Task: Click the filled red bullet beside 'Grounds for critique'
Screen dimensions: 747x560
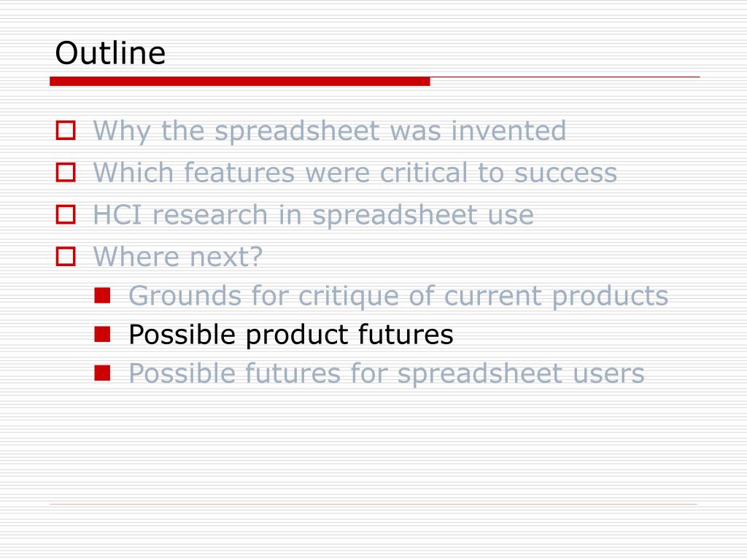Action: pos(102,296)
